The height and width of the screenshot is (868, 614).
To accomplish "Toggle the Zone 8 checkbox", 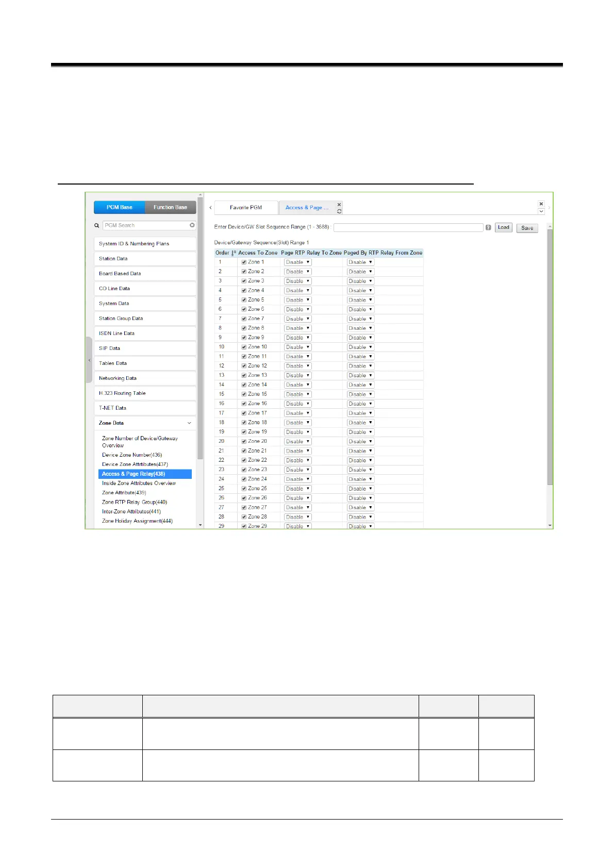I will tap(244, 328).
